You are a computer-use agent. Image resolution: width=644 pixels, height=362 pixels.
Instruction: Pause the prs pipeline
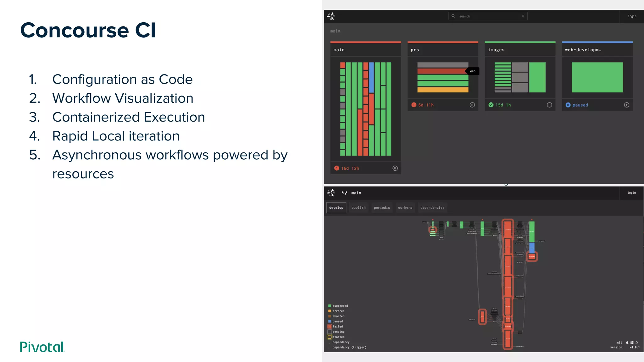click(472, 105)
